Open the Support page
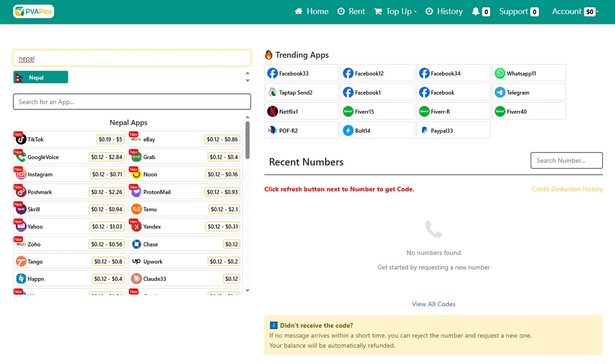 click(x=519, y=11)
